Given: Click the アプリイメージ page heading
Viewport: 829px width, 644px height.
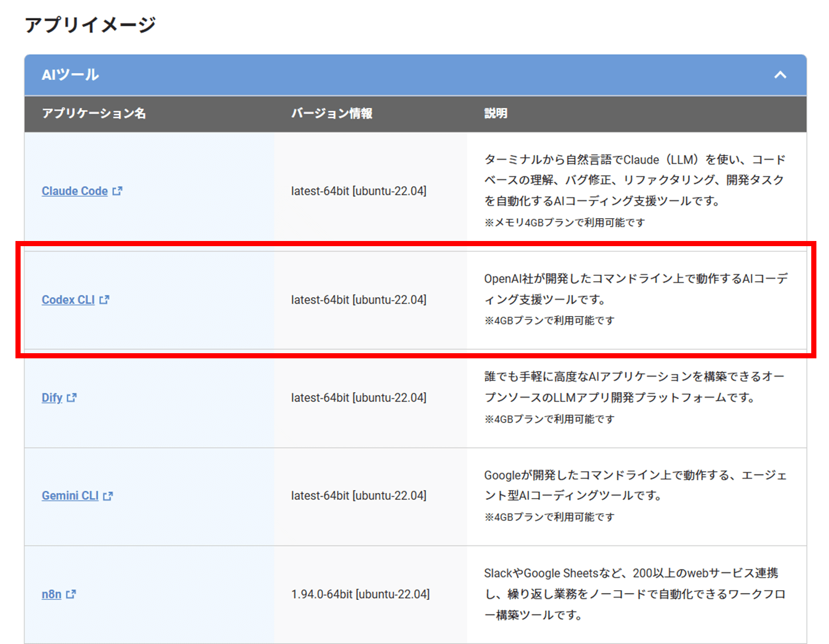Looking at the screenshot, I should tap(90, 25).
